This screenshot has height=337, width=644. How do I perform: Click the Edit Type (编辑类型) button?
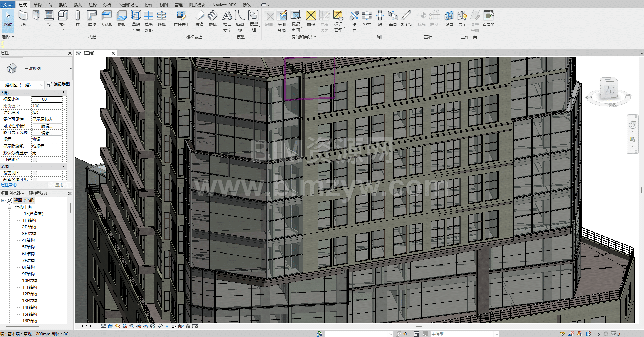click(58, 85)
